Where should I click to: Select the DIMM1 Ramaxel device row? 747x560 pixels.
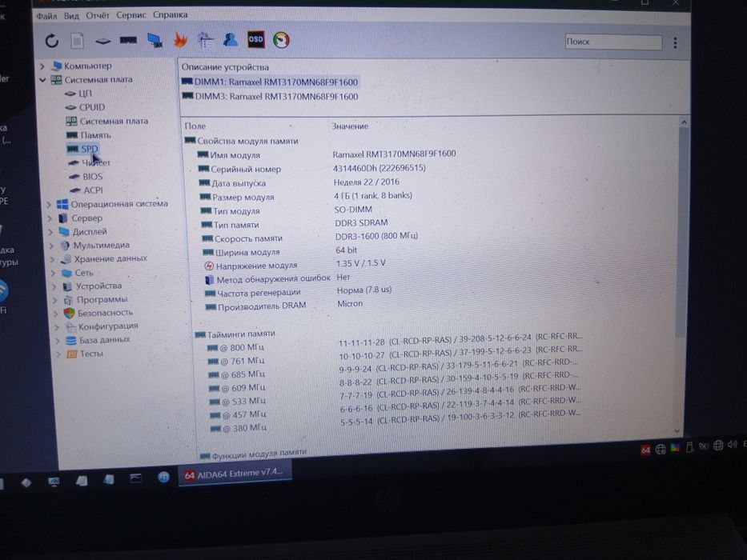coord(270,82)
